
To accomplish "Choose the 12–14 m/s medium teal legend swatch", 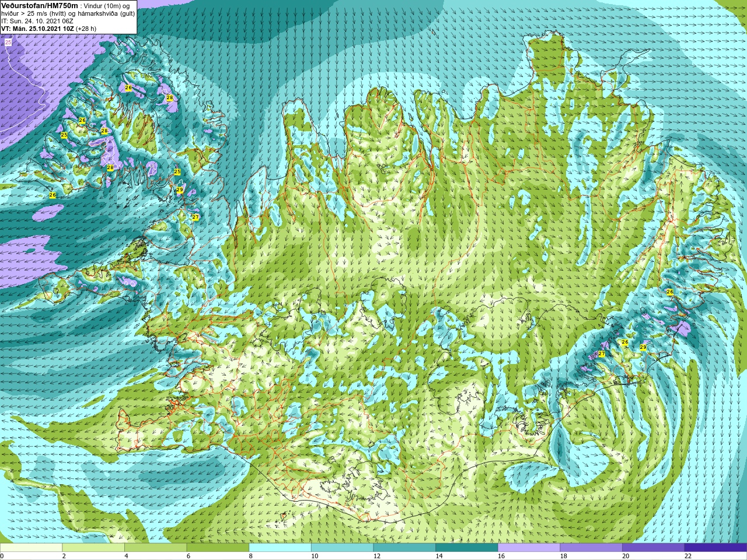I will [404, 548].
